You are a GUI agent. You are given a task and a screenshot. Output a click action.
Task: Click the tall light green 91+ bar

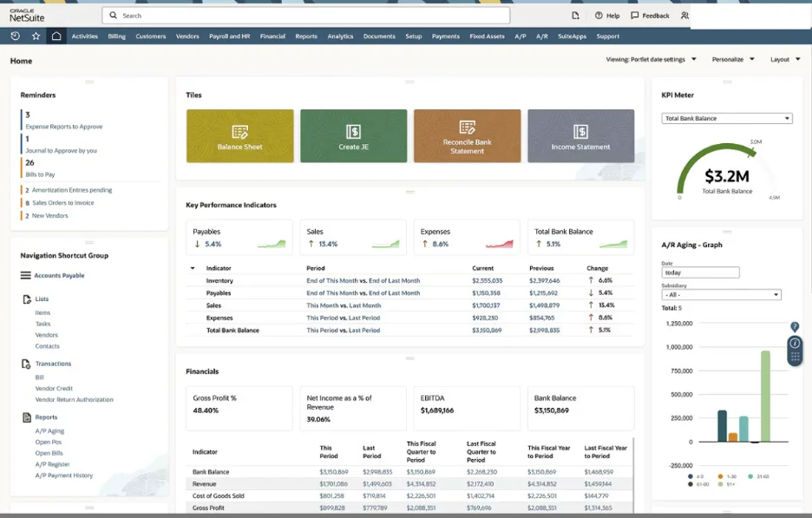point(765,396)
